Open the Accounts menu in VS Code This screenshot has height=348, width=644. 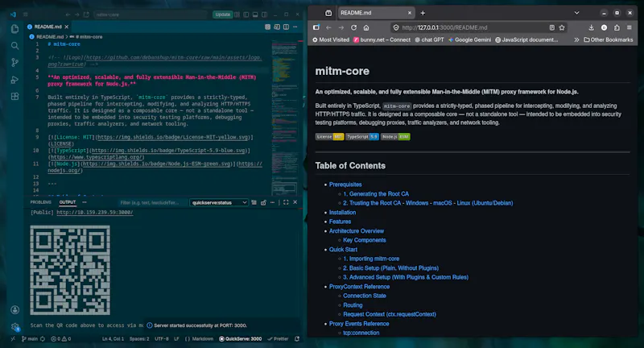tap(14, 310)
